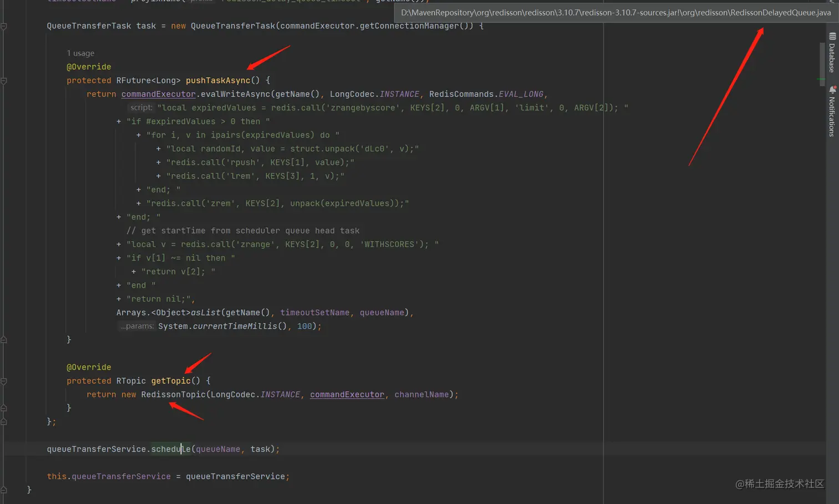The image size is (839, 504).
Task: Click the @Override annotation above pushTaskAsync
Action: pos(89,67)
